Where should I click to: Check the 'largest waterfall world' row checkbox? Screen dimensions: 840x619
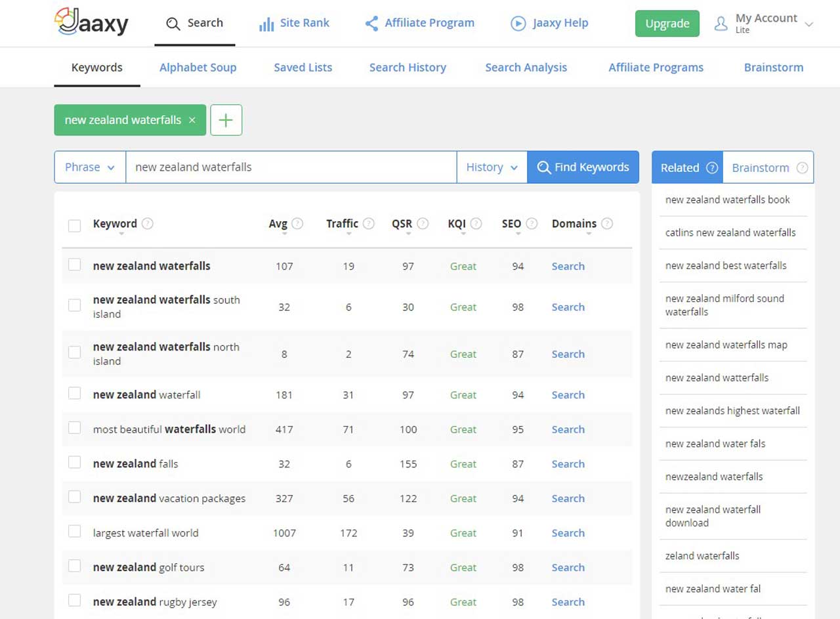[x=75, y=531]
